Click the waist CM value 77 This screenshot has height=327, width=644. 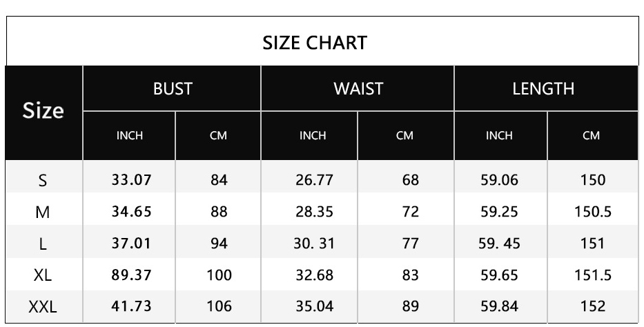click(x=410, y=244)
